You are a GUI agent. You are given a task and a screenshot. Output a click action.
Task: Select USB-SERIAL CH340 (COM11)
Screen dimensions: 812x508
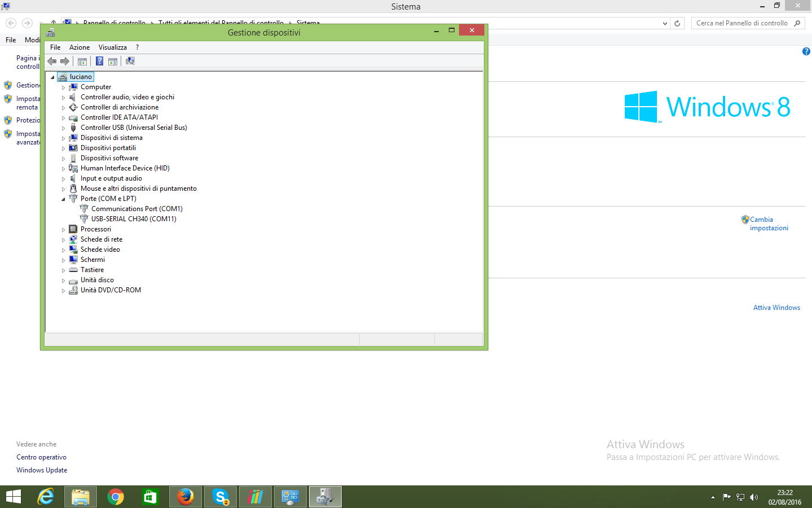pos(134,219)
